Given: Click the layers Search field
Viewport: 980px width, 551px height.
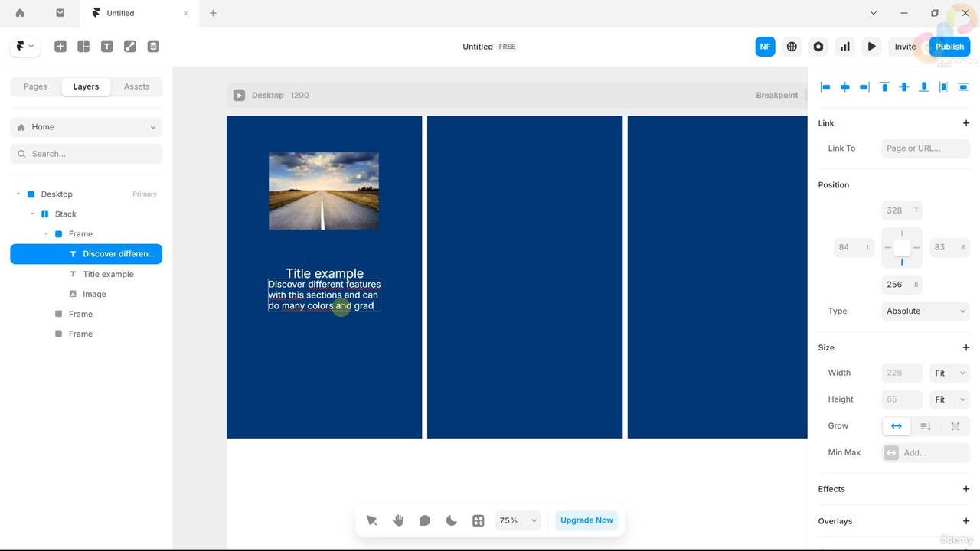Looking at the screenshot, I should (86, 154).
